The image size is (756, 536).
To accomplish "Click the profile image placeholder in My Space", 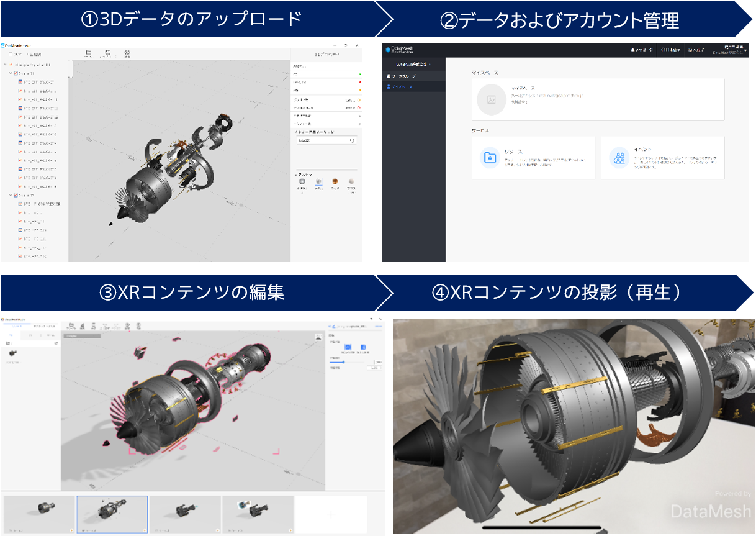I will point(492,99).
